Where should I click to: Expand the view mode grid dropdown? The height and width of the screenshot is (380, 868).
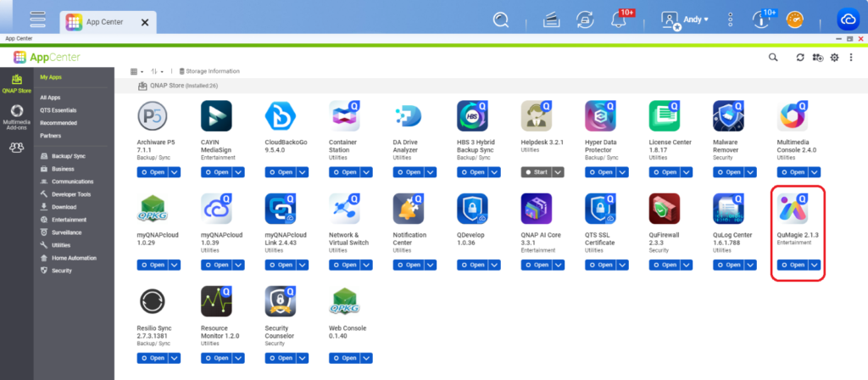(136, 71)
